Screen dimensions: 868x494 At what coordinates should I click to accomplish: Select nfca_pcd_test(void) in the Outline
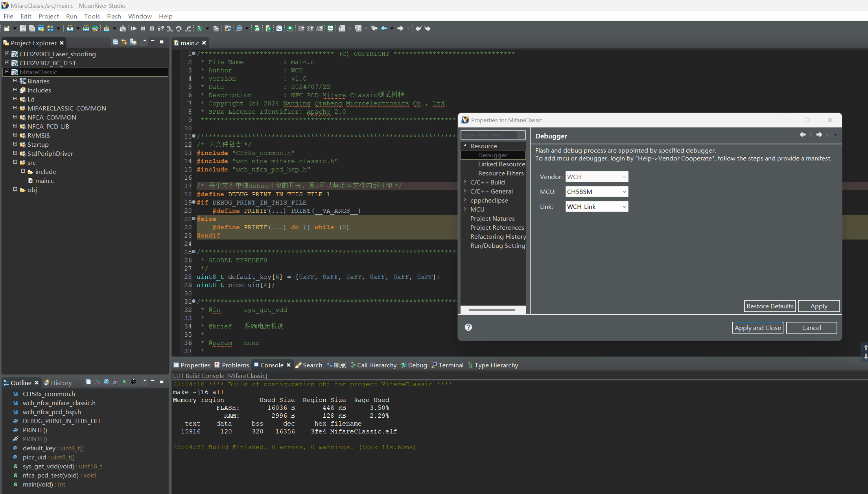(x=59, y=475)
